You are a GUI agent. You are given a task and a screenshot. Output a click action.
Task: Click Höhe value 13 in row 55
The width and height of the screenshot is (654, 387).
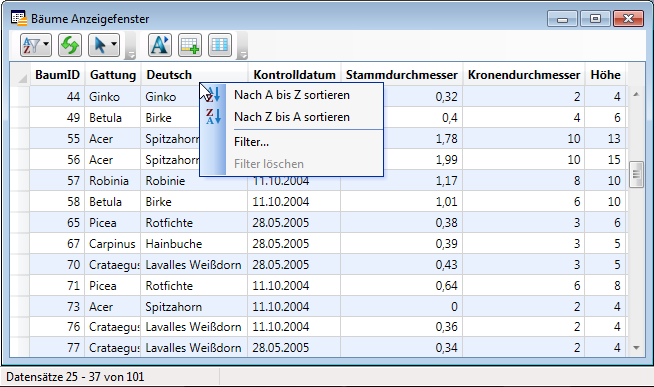[x=606, y=138]
